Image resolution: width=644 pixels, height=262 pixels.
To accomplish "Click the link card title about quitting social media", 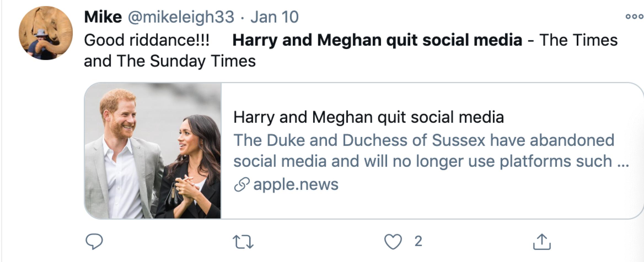I will [369, 117].
